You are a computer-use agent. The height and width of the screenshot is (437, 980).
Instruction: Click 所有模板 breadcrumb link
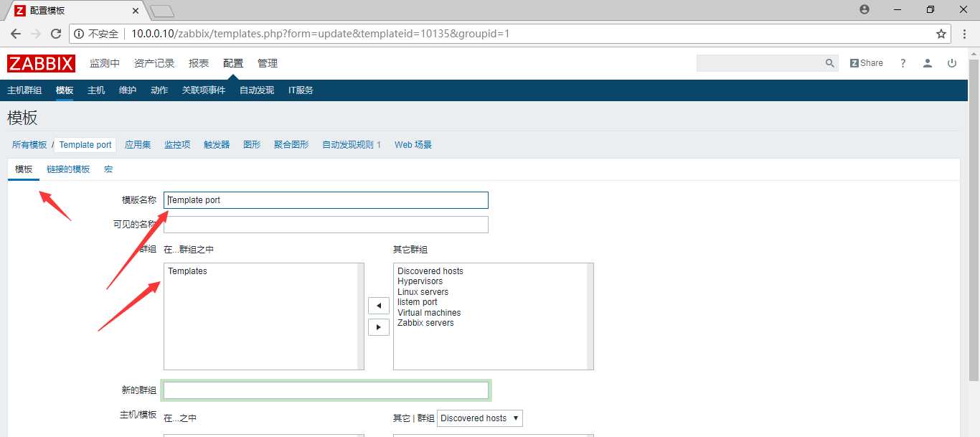tap(29, 145)
